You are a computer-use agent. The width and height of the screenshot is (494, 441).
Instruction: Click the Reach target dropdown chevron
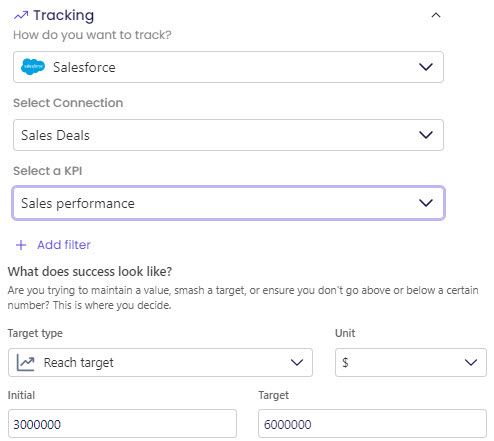coord(297,362)
